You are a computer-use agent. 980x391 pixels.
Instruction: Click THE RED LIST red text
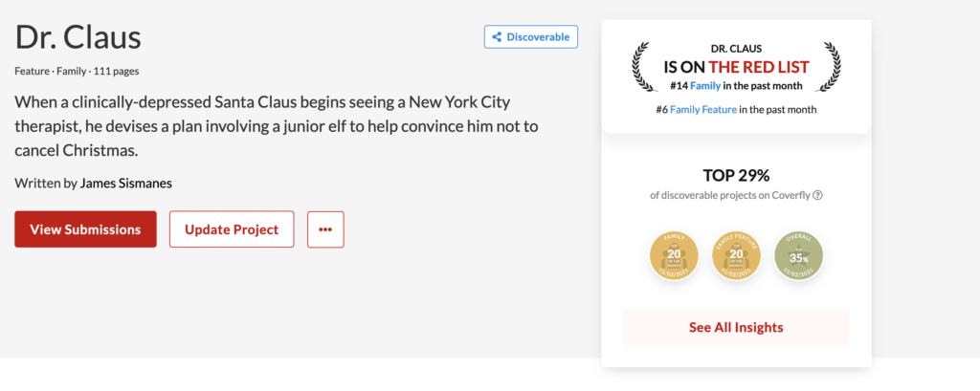point(758,66)
